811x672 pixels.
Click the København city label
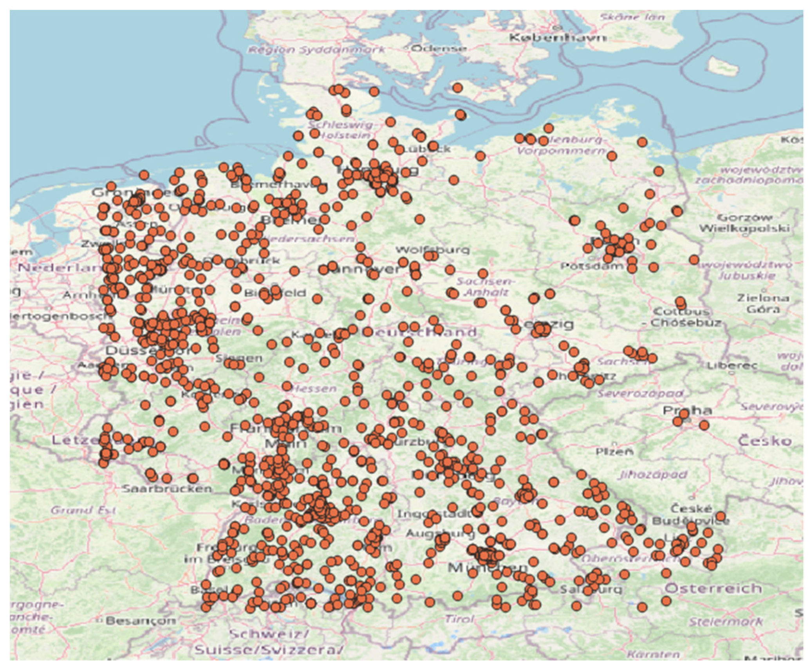pyautogui.click(x=558, y=38)
